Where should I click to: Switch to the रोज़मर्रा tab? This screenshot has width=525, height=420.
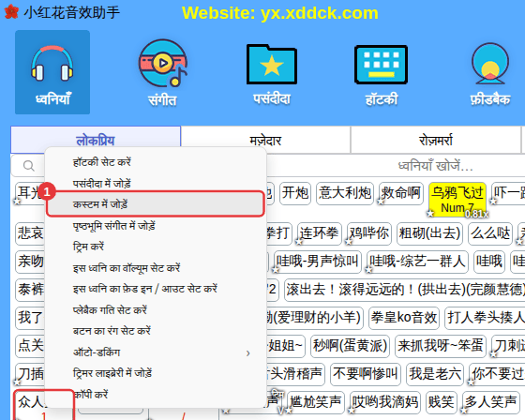pyautogui.click(x=436, y=140)
